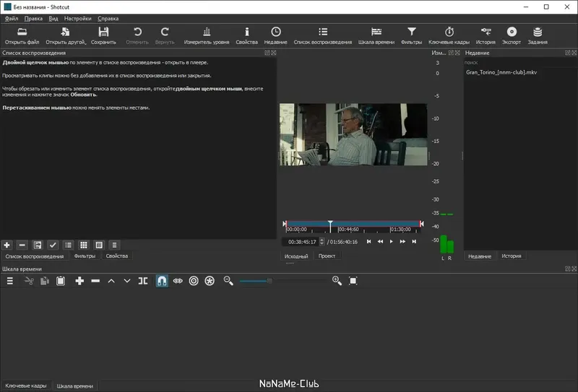Toggle scrub while dragging eye icon
This screenshot has height=392, width=578.
pos(178,281)
